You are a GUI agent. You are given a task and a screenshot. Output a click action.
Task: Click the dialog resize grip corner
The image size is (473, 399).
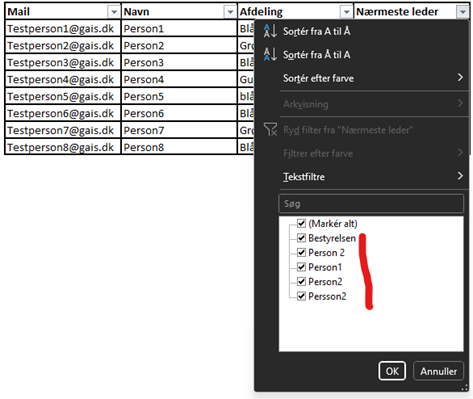click(x=465, y=388)
